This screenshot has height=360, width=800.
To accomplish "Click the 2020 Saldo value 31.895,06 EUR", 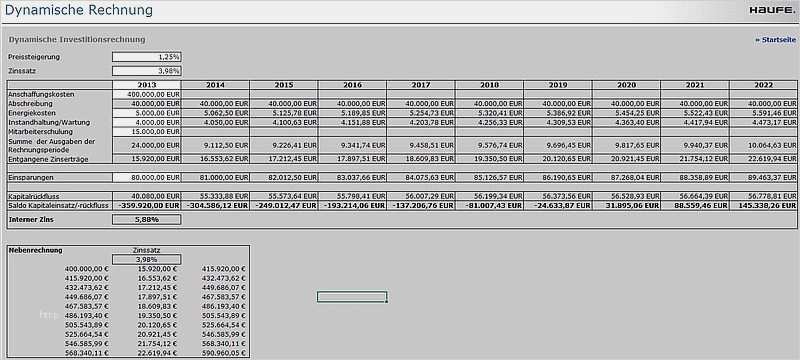I will [x=627, y=205].
